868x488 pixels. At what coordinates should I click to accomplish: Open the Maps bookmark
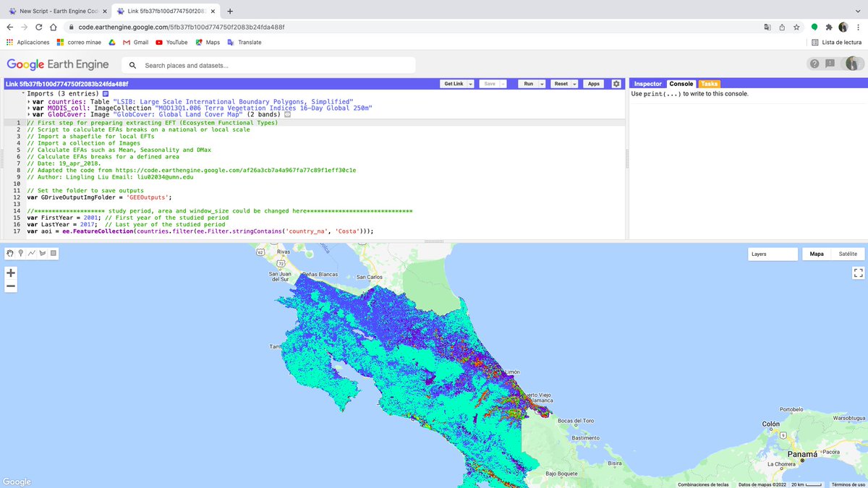[x=208, y=42]
